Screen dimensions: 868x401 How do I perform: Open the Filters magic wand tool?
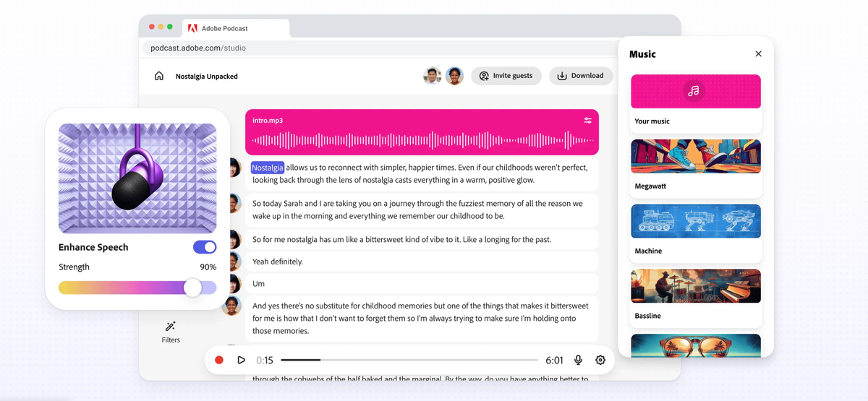pyautogui.click(x=171, y=327)
